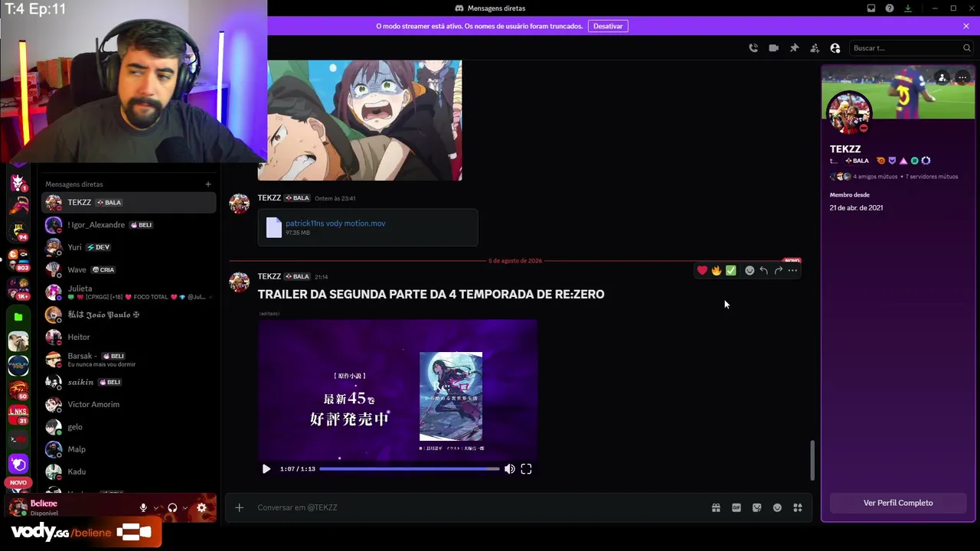The image size is (980, 551).
Task: Open the apps launcher icon
Action: 798,507
